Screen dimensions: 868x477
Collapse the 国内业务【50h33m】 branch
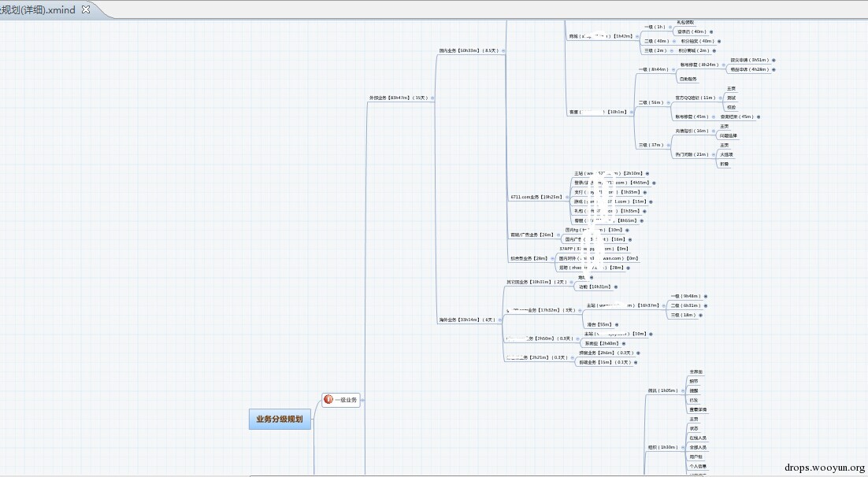tap(503, 51)
